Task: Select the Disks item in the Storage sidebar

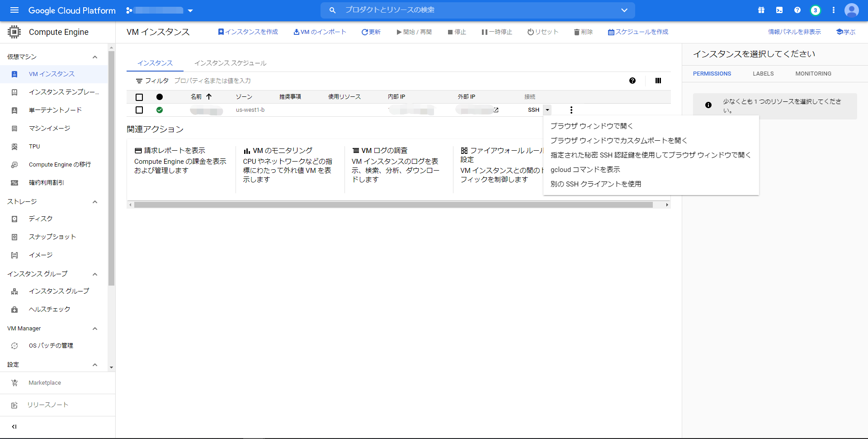Action: pos(41,219)
